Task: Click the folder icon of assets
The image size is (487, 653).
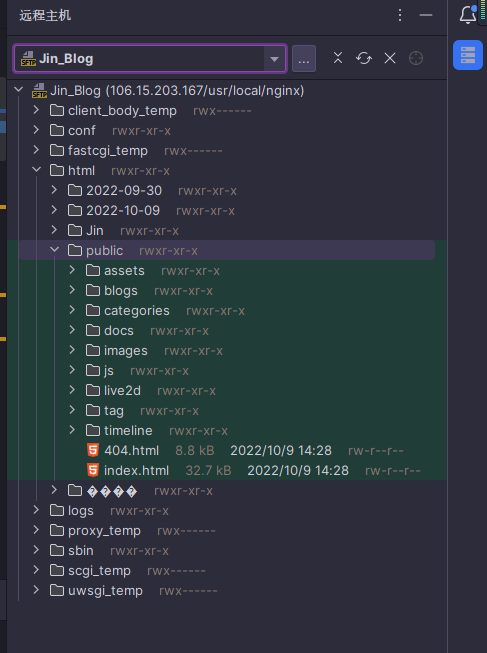Action: pyautogui.click(x=93, y=270)
